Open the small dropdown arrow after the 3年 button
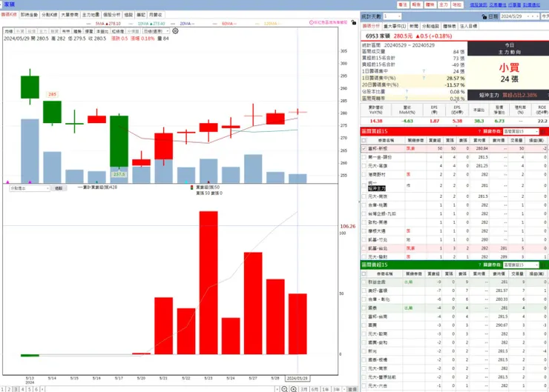Image resolution: width=549 pixels, height=392 pixels. click(x=344, y=389)
